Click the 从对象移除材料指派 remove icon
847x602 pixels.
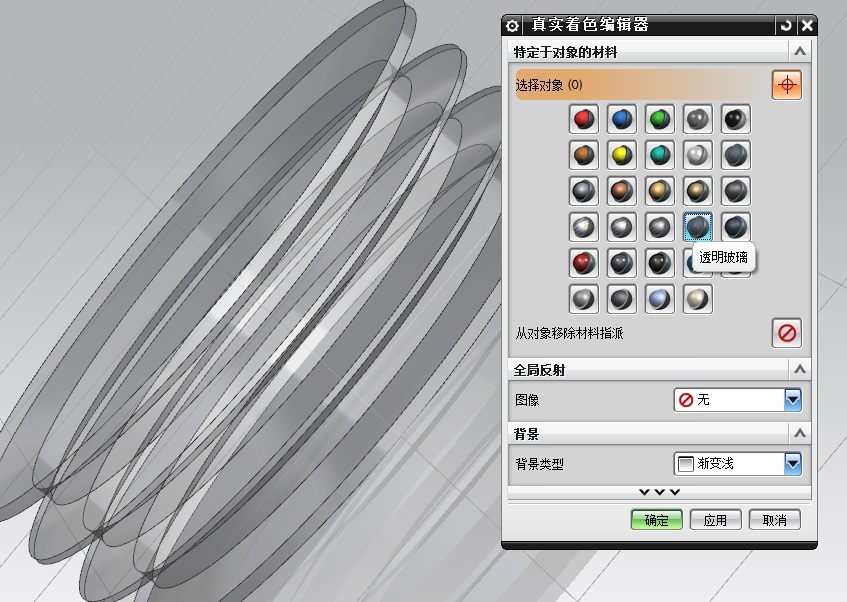click(786, 332)
